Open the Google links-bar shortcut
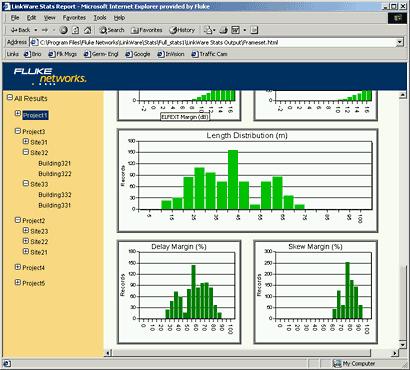Viewport: 410px width, 370px height. click(138, 54)
